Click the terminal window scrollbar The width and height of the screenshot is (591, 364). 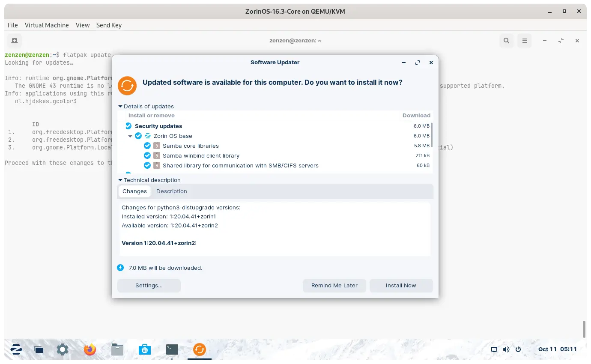point(584,329)
